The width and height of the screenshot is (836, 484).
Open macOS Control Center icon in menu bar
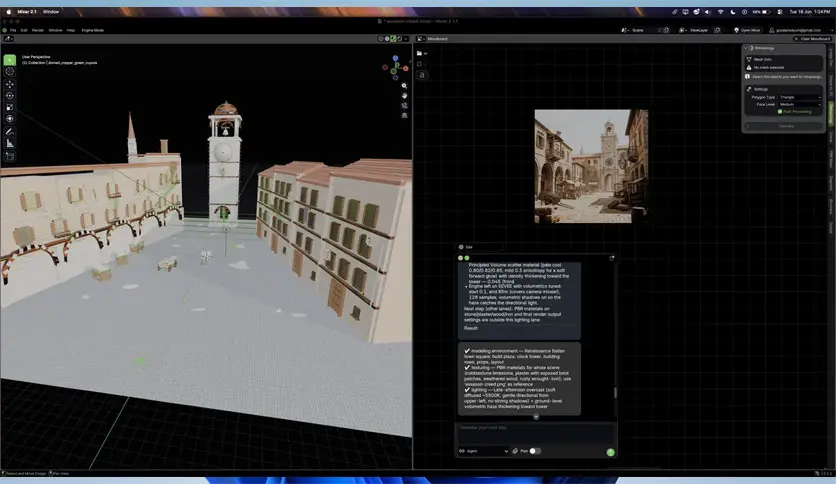tap(779, 12)
